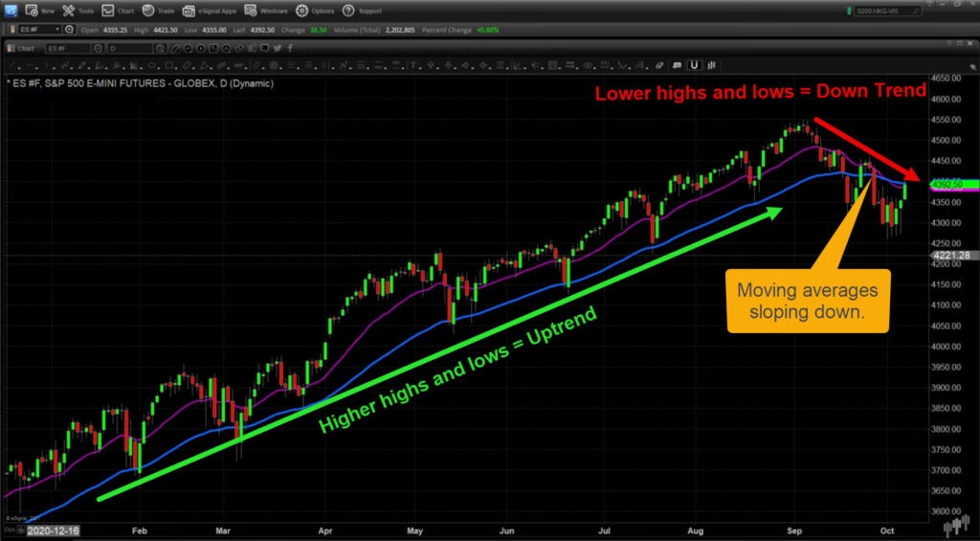980x541 pixels.
Task: Open the Options menu
Action: (315, 11)
